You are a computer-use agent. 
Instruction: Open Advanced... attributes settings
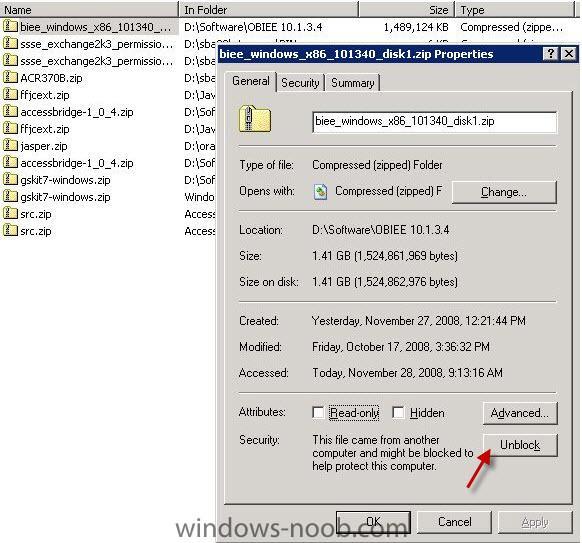520,413
